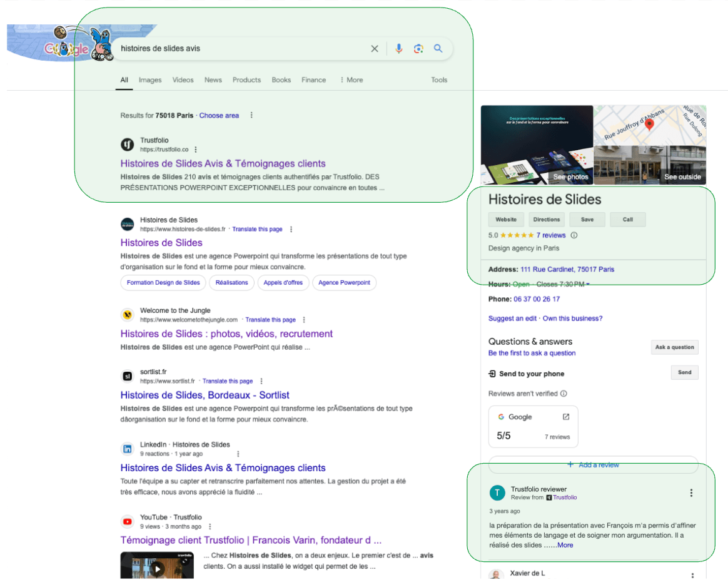The width and height of the screenshot is (728, 587).
Task: Switch to the Products tab
Action: (246, 80)
